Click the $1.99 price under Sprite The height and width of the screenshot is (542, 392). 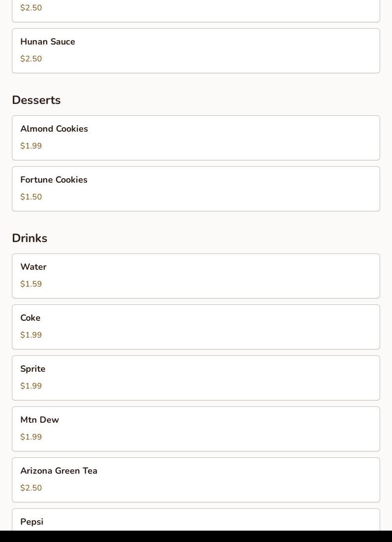31,386
